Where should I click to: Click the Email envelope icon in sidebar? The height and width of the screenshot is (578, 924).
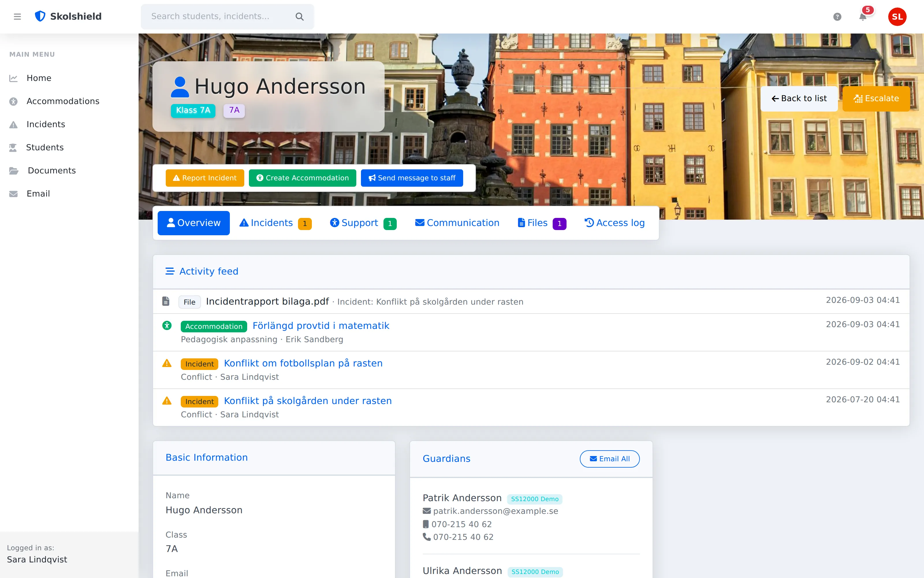click(x=13, y=194)
